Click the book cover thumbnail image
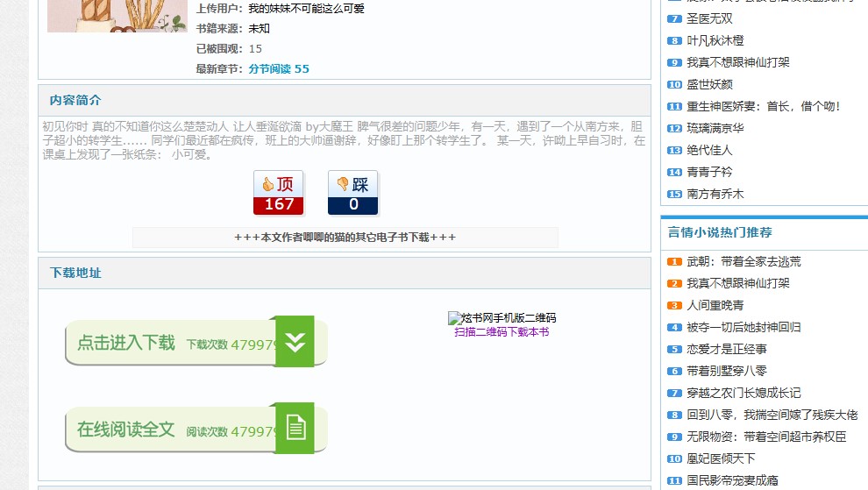 [117, 16]
